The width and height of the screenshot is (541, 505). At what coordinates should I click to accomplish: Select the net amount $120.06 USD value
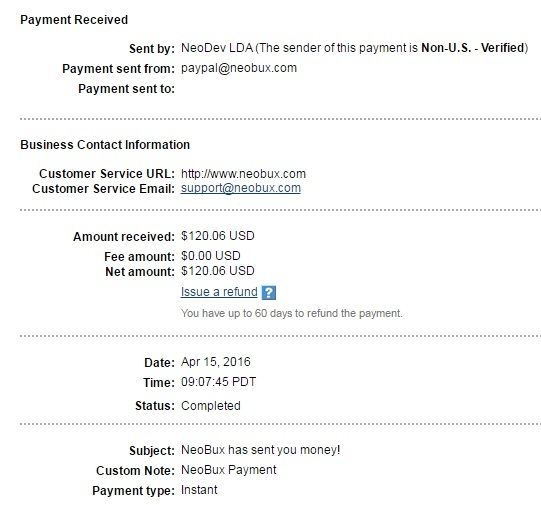click(218, 271)
